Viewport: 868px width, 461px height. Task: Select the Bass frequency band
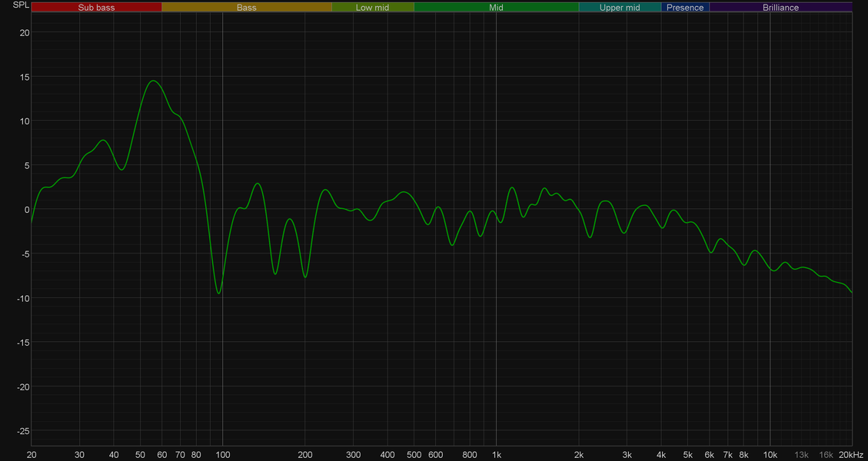coord(246,7)
